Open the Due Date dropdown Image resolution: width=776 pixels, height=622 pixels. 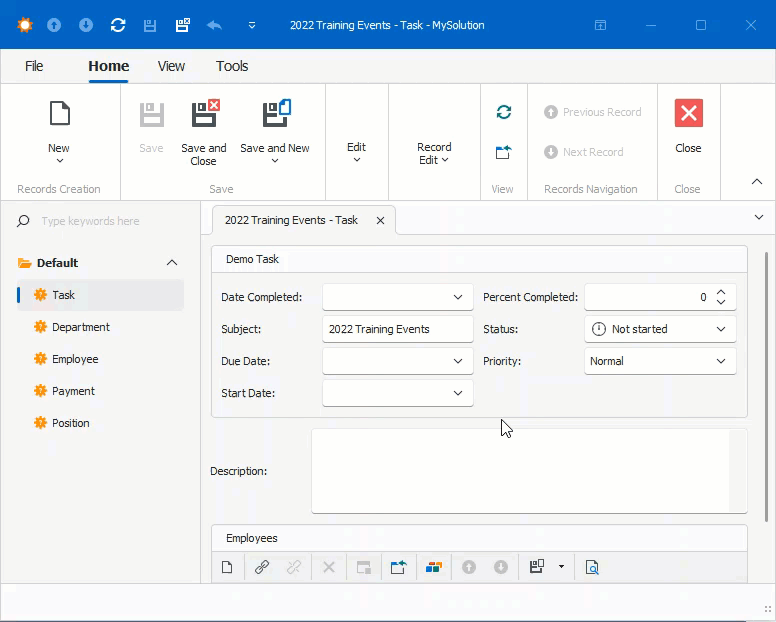tap(458, 361)
